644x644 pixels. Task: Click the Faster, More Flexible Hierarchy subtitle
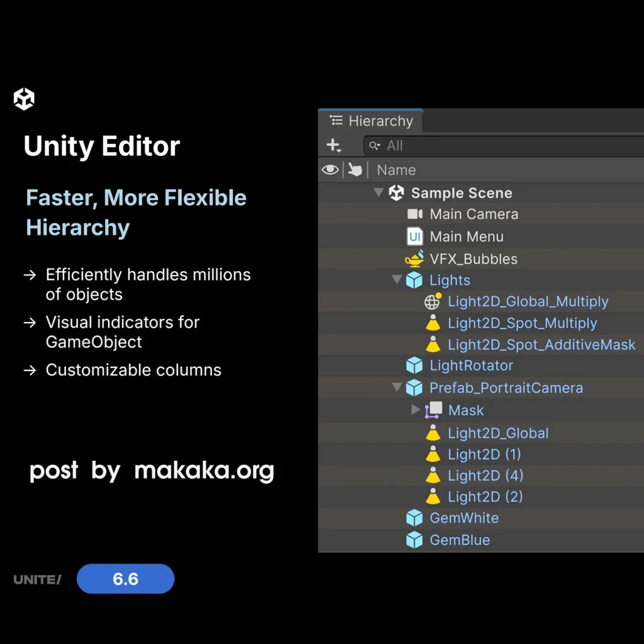click(136, 213)
